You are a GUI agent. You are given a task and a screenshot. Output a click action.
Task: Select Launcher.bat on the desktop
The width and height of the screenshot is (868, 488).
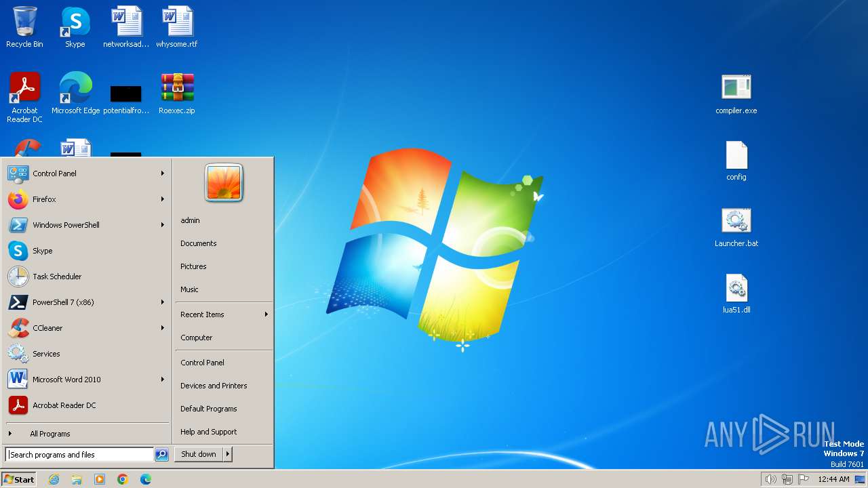(736, 227)
